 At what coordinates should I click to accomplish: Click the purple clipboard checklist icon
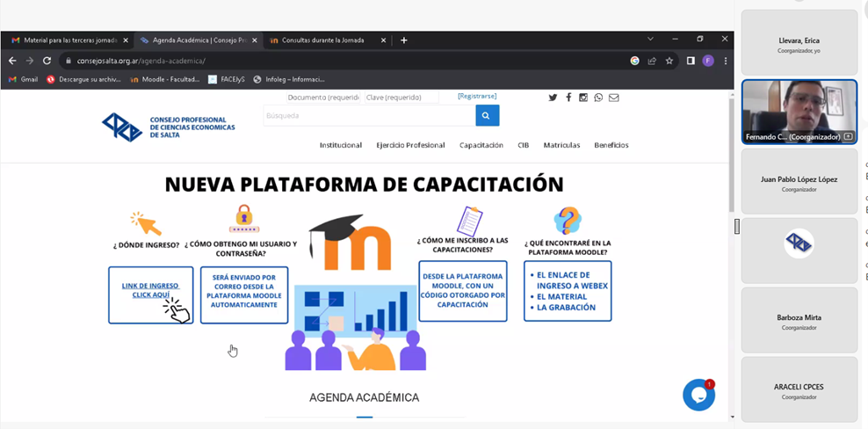469,222
